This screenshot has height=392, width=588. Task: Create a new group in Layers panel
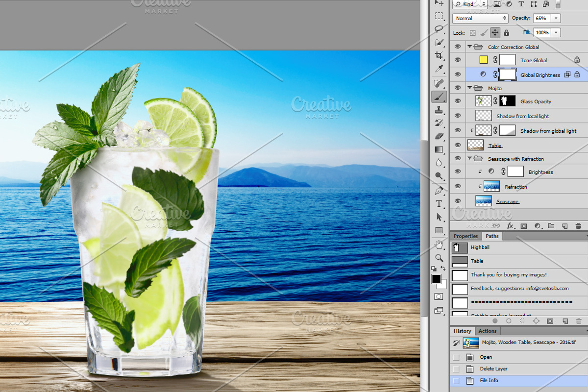tap(551, 226)
